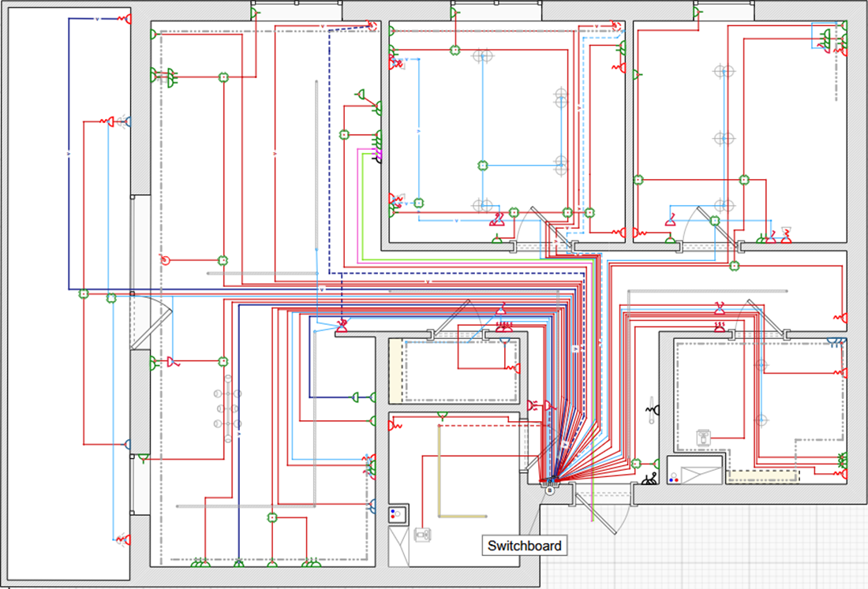Screen dimensions: 868x589
Task: Select the pale yellow strip in small closet
Action: 395,371
